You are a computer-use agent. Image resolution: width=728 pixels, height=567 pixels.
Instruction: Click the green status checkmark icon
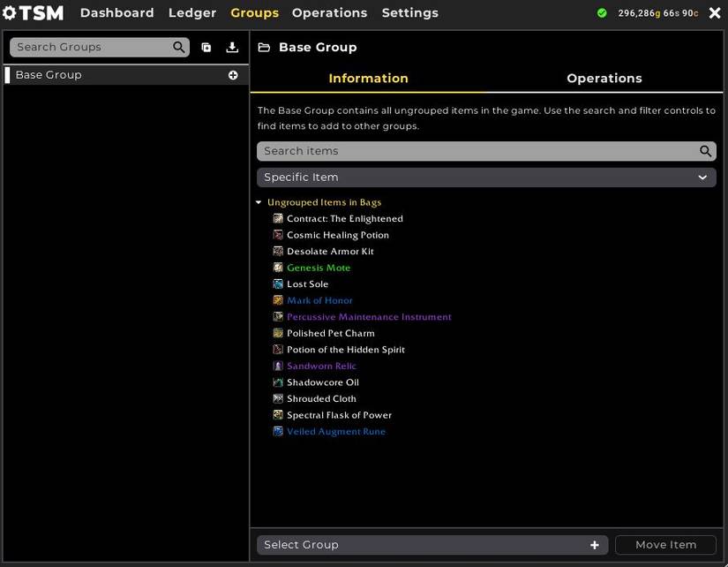602,13
